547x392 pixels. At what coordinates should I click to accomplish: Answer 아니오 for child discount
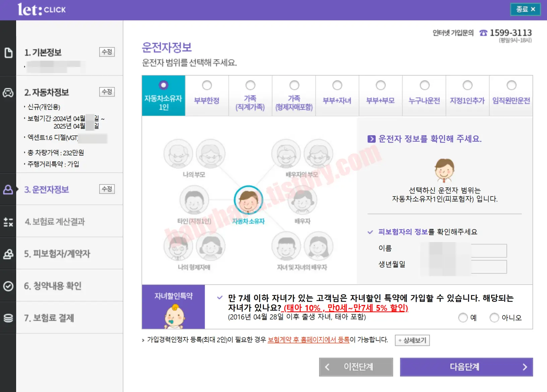(x=494, y=318)
